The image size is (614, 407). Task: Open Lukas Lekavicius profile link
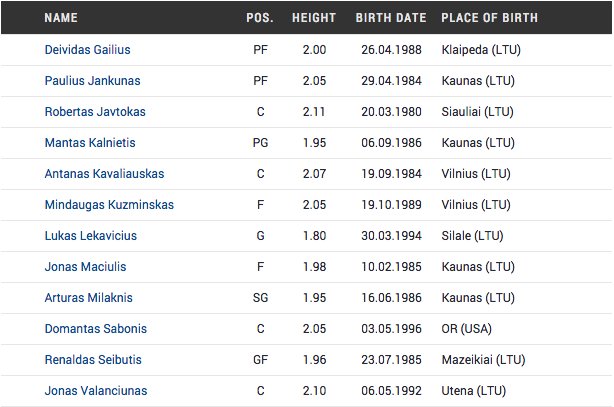pyautogui.click(x=91, y=235)
